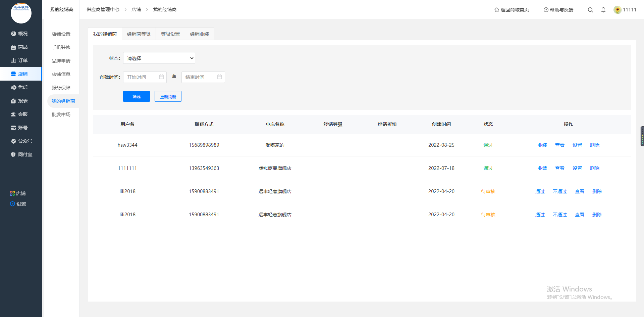The width and height of the screenshot is (644, 317).
Task: Open 服务保障 in the submenu
Action: pyautogui.click(x=61, y=88)
